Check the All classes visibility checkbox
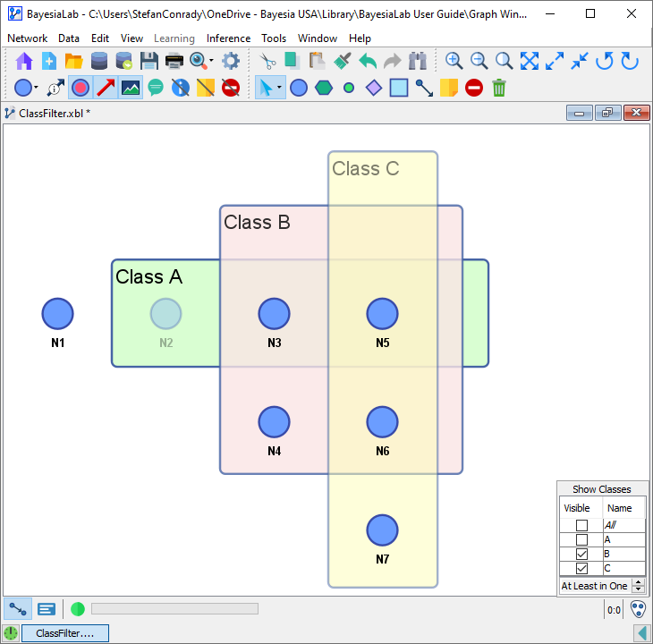 581,526
